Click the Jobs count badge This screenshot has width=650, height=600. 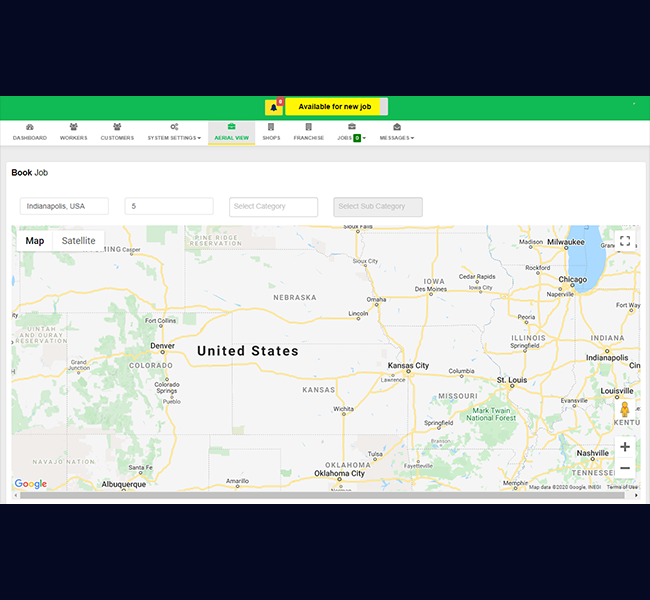coord(357,138)
